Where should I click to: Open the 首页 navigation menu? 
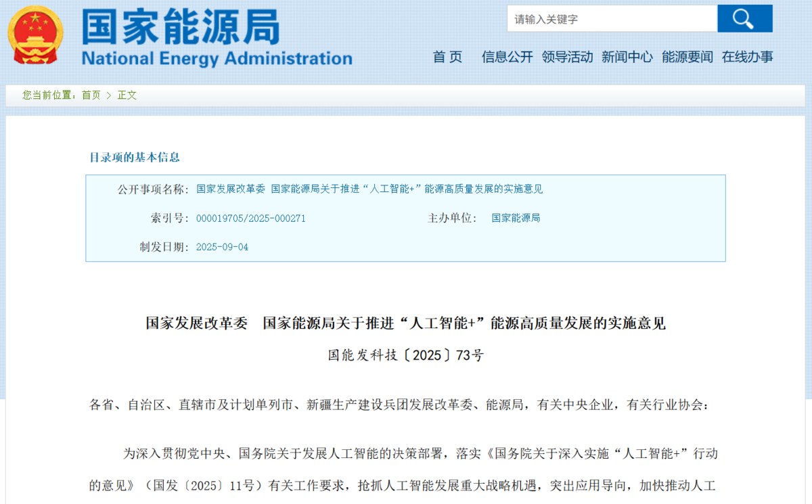tap(447, 57)
